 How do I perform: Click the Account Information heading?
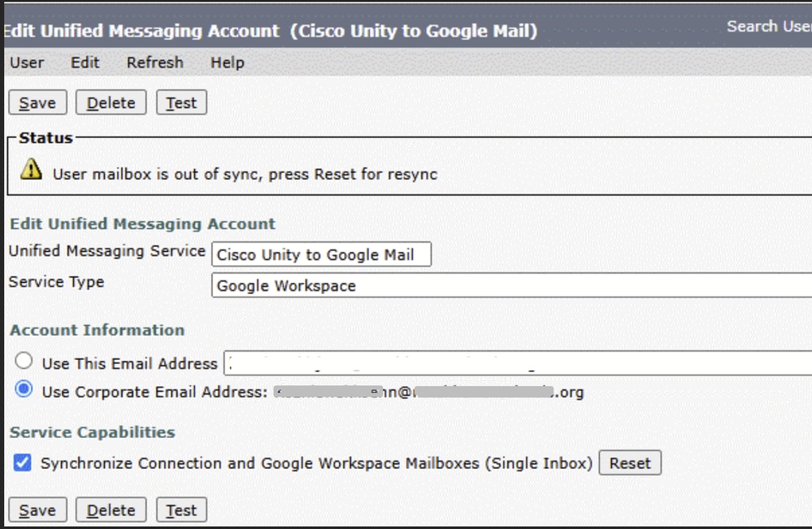click(x=98, y=330)
